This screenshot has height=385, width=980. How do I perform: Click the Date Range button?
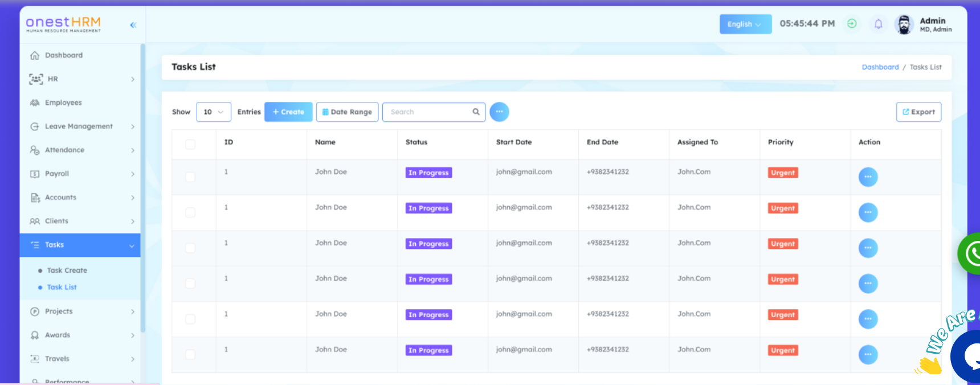coord(347,112)
